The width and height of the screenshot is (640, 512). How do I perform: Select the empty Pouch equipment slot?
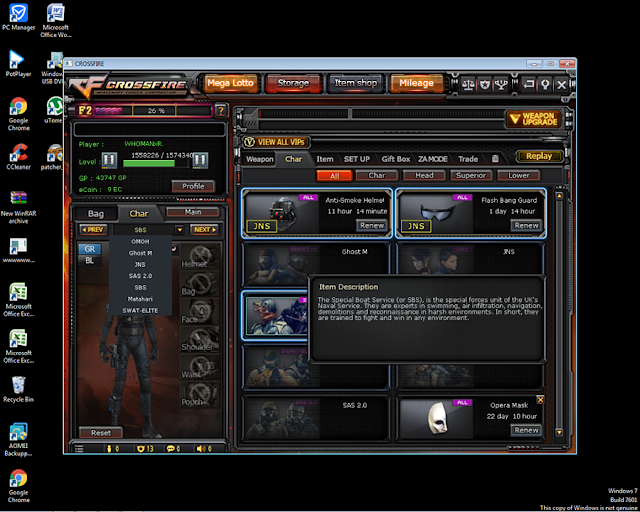click(x=200, y=394)
